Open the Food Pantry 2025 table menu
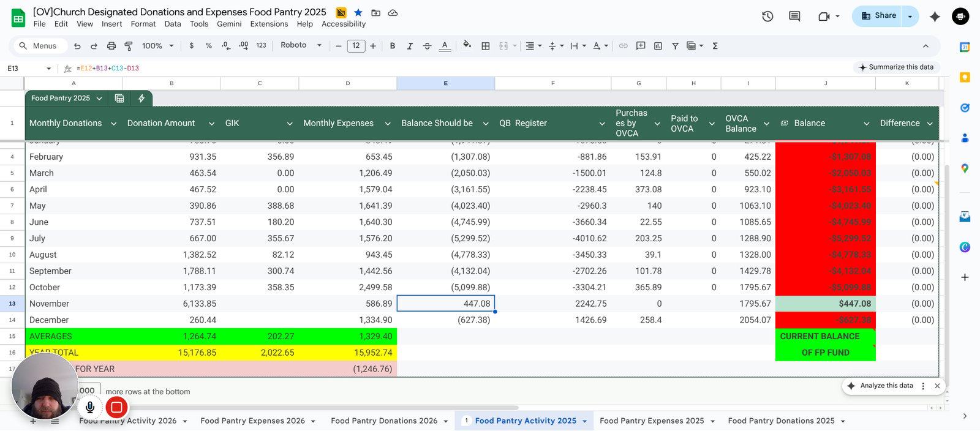 pyautogui.click(x=99, y=99)
